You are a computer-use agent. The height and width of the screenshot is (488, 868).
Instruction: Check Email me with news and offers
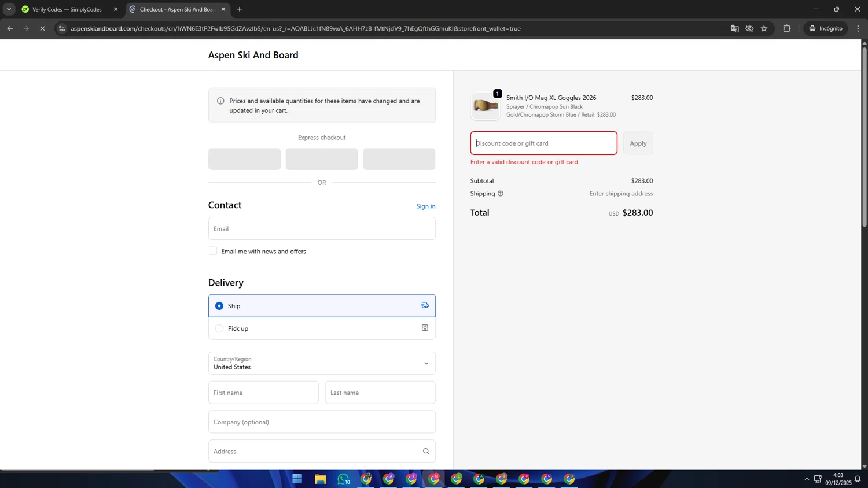pyautogui.click(x=213, y=251)
